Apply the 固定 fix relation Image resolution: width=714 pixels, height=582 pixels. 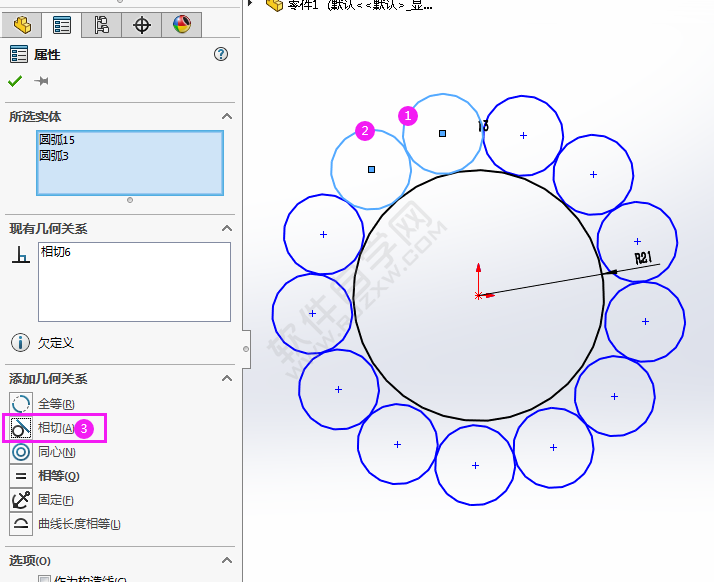55,500
